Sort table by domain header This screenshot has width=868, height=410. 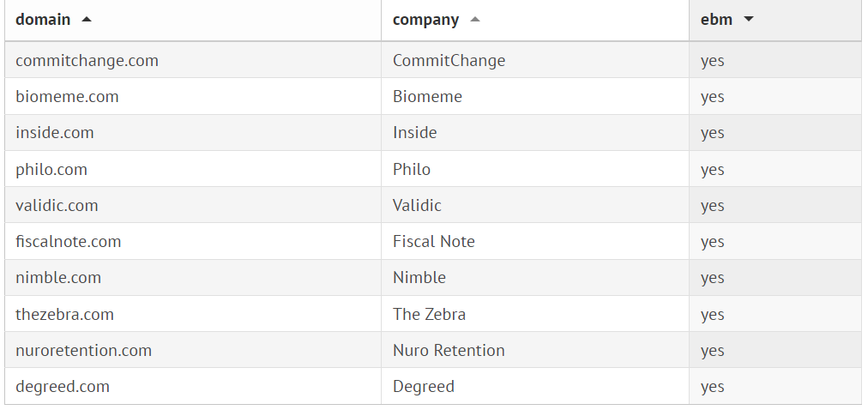click(43, 20)
